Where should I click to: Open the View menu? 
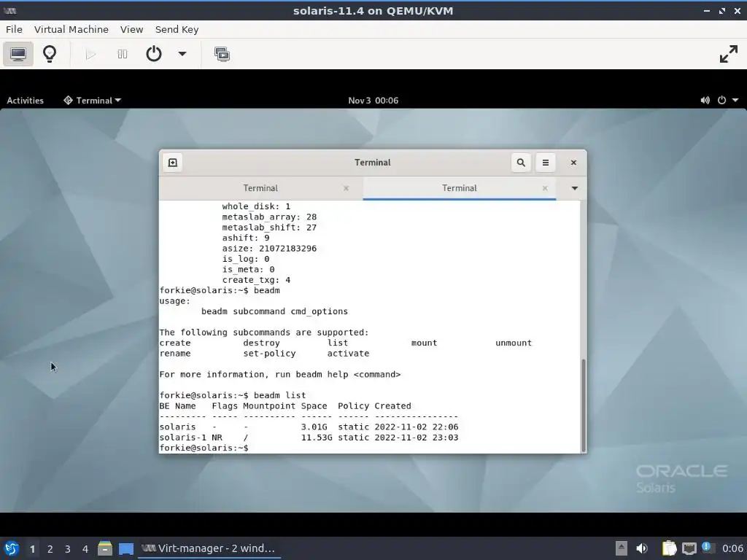tap(131, 29)
